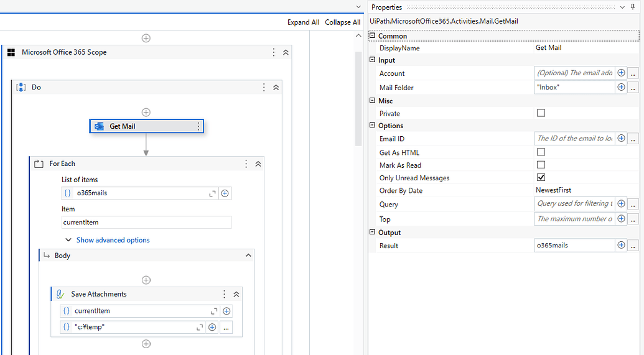Open the For Each options menu
644x355 pixels.
point(246,164)
